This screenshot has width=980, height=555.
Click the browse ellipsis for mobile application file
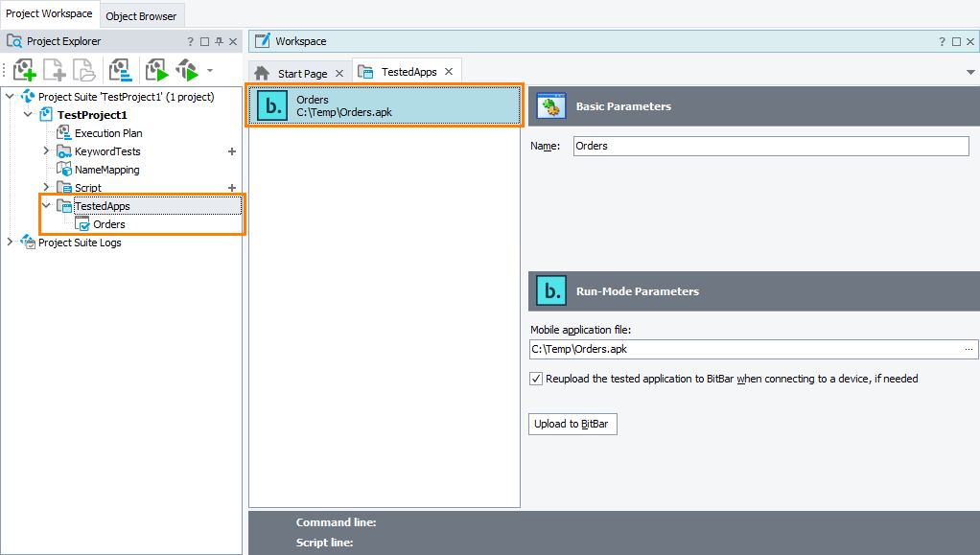coord(968,349)
